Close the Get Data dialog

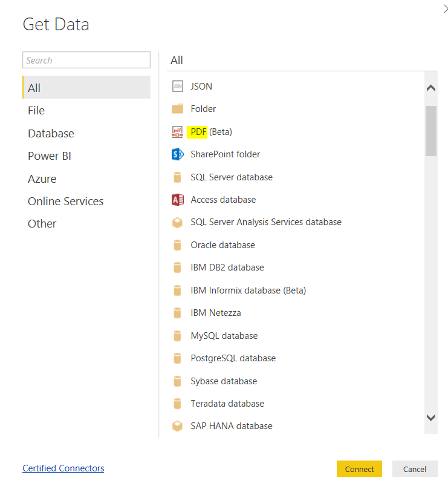(x=445, y=9)
